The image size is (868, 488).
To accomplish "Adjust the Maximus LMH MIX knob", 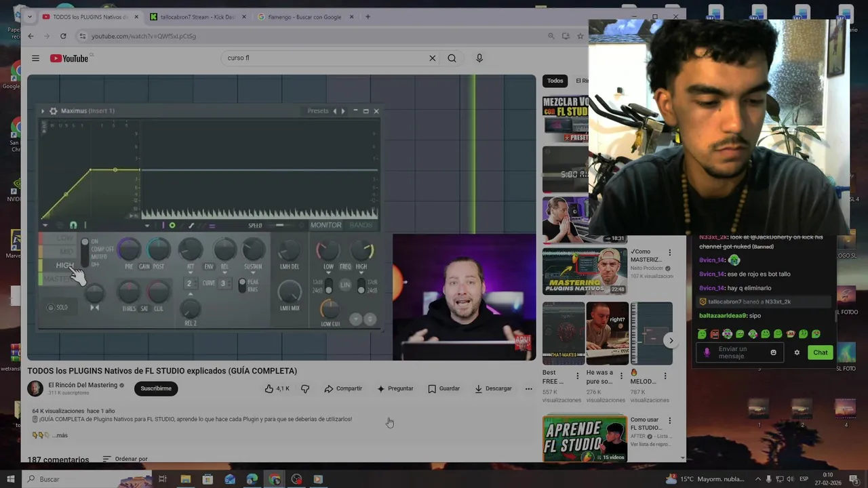I will click(290, 292).
